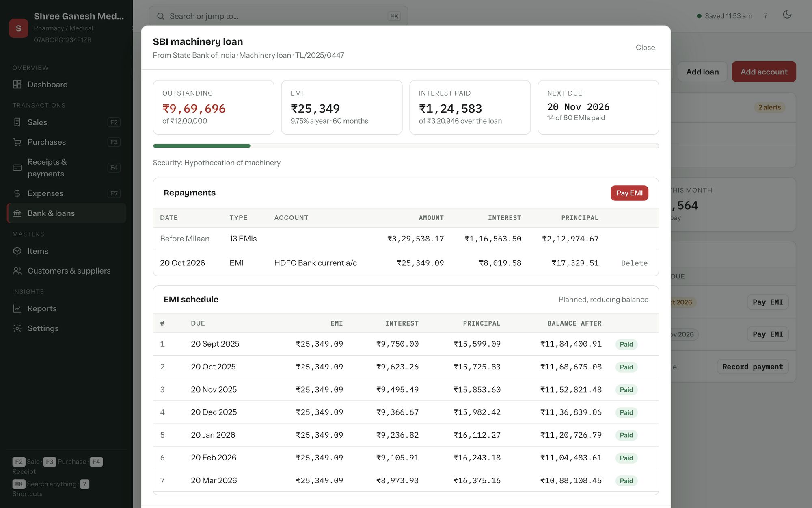This screenshot has width=812, height=508.
Task: Click the question mark Shortcuts key
Action: tap(84, 484)
